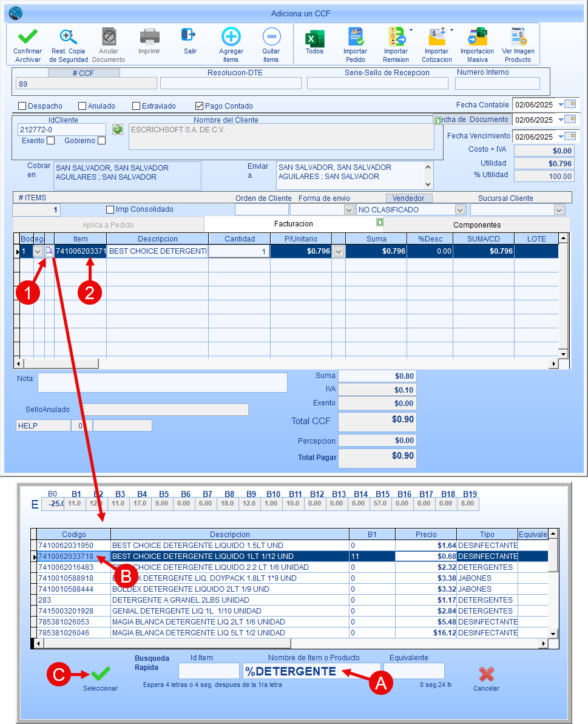Switch to the Componentes tab
The image size is (588, 724).
coord(477,225)
